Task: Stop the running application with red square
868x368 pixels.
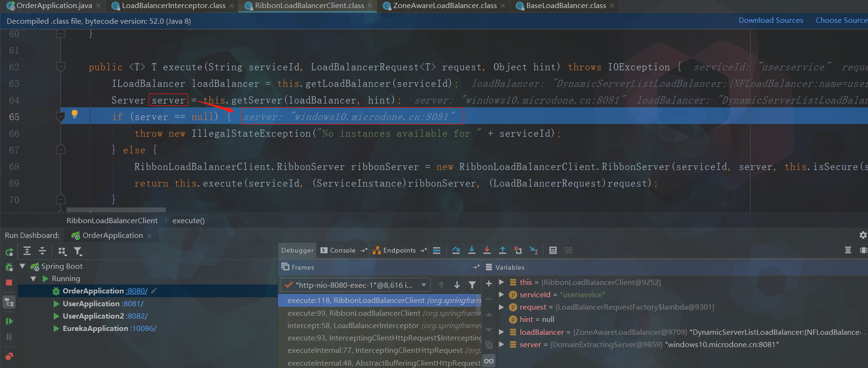Action: pyautogui.click(x=9, y=283)
